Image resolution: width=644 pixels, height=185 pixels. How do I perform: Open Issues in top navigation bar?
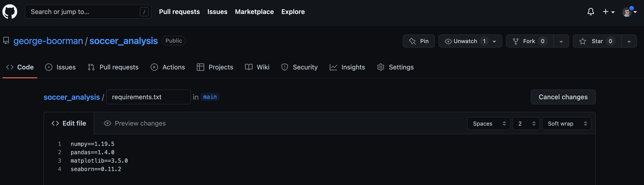coord(217,12)
